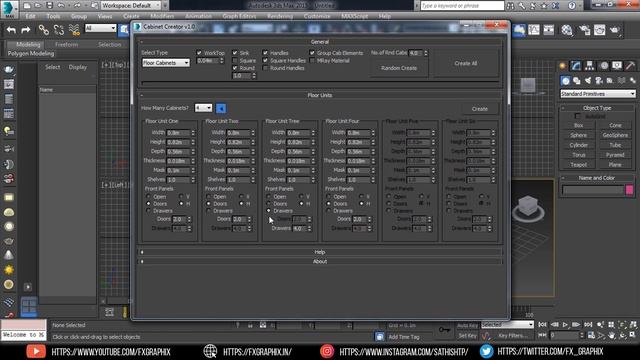Click the Material Editor sphere icon

[x=567, y=30]
